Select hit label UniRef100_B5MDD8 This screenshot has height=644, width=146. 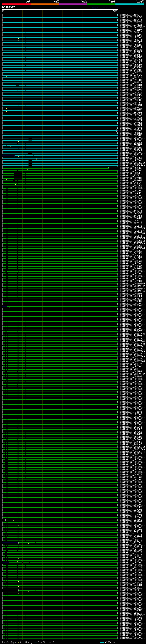(131, 437)
